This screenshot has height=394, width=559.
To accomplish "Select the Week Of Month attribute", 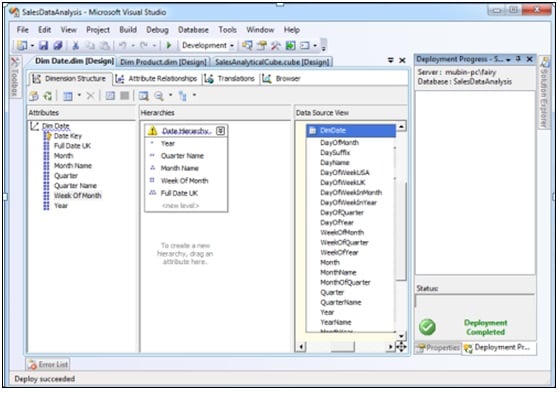I will click(x=77, y=195).
